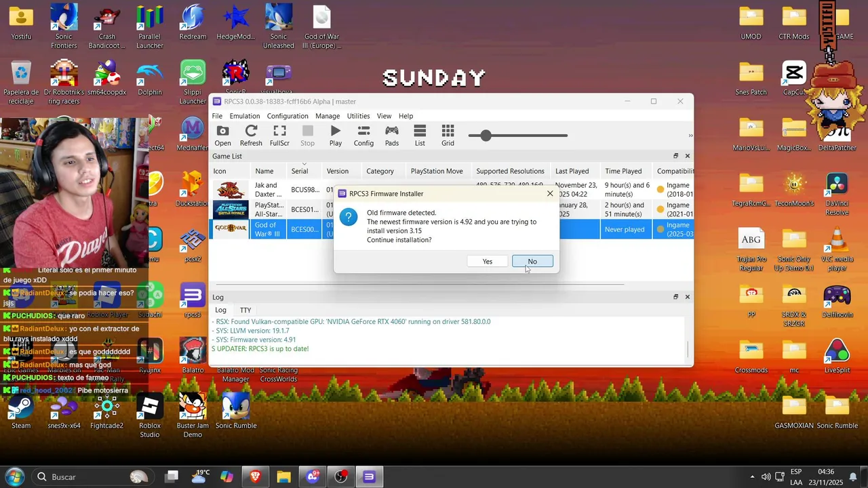Viewport: 868px width, 488px height.
Task: Open the Fightcade2 desktop icon
Action: coord(106,411)
